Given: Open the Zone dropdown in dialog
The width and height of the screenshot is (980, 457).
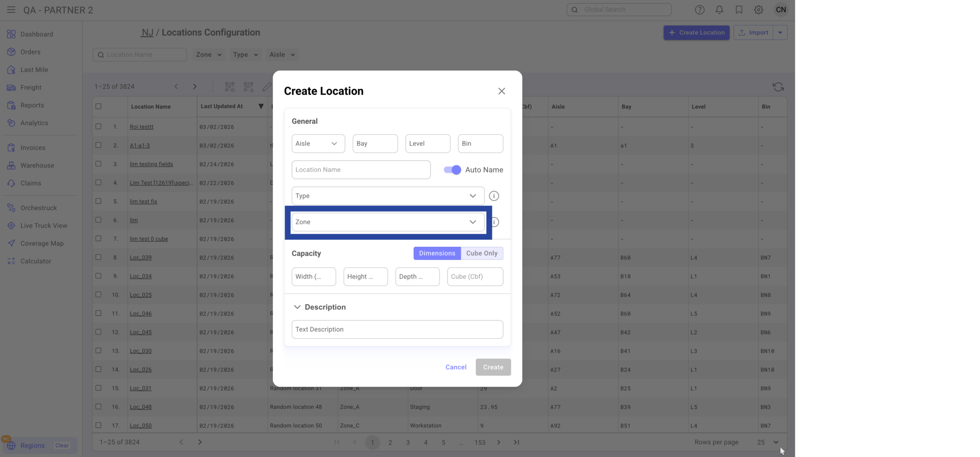Looking at the screenshot, I should (387, 222).
